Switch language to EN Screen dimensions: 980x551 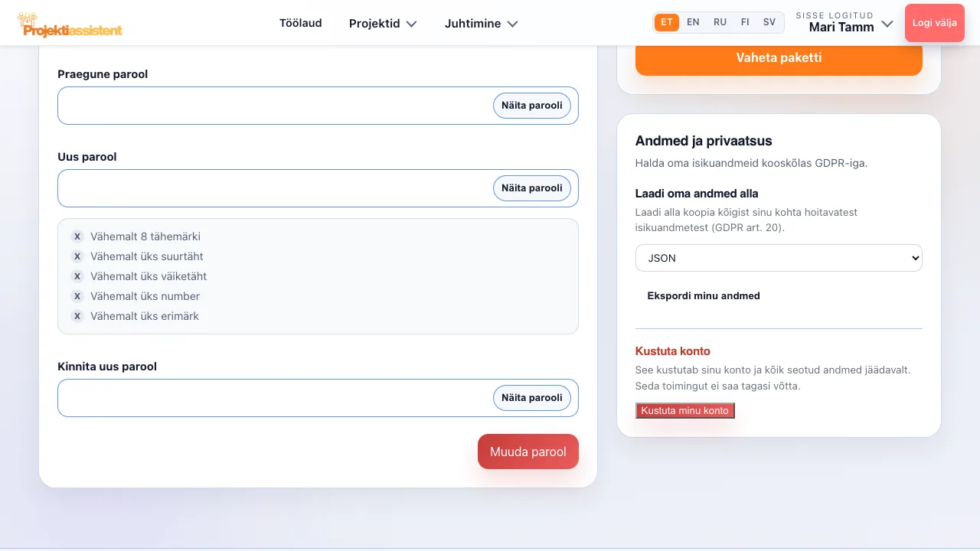click(x=693, y=22)
